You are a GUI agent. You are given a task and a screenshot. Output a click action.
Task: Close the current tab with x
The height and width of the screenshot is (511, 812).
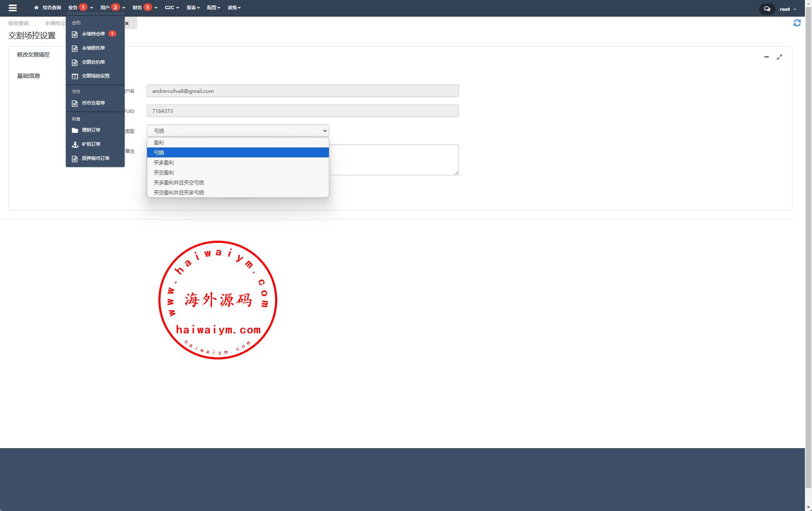click(x=127, y=23)
